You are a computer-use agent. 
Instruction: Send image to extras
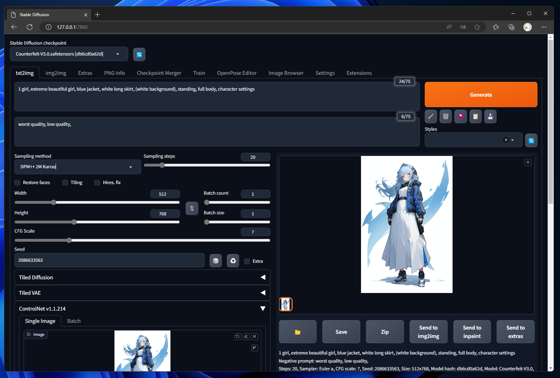[x=515, y=332]
